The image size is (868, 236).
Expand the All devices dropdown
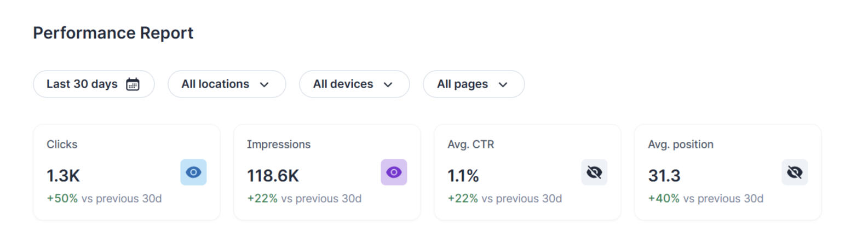pos(354,84)
